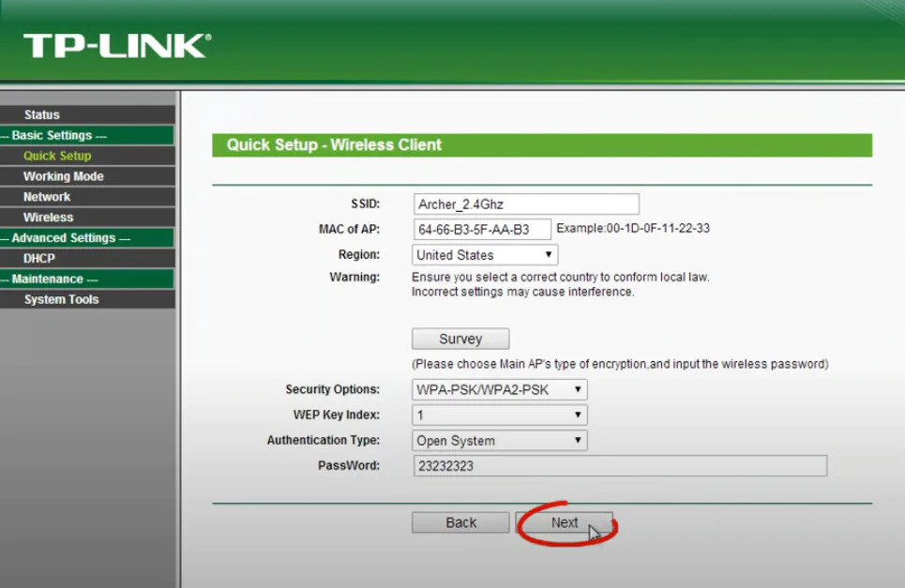Expand the Security Options dropdown
905x588 pixels.
click(x=500, y=389)
